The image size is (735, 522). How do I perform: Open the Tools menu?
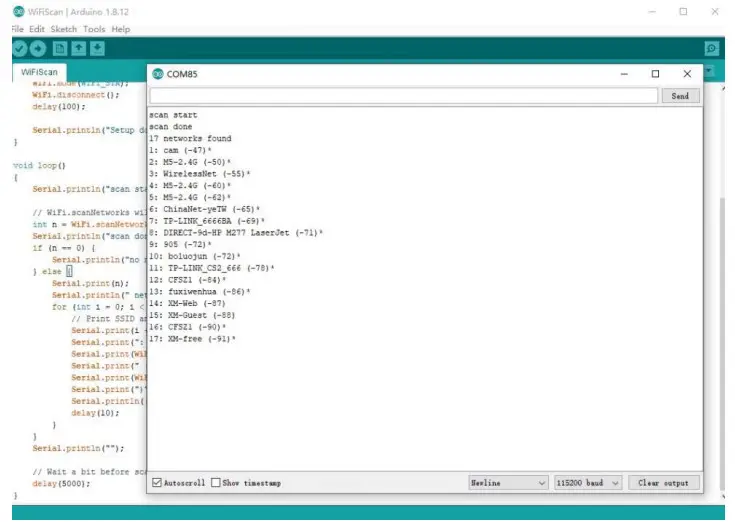94,29
